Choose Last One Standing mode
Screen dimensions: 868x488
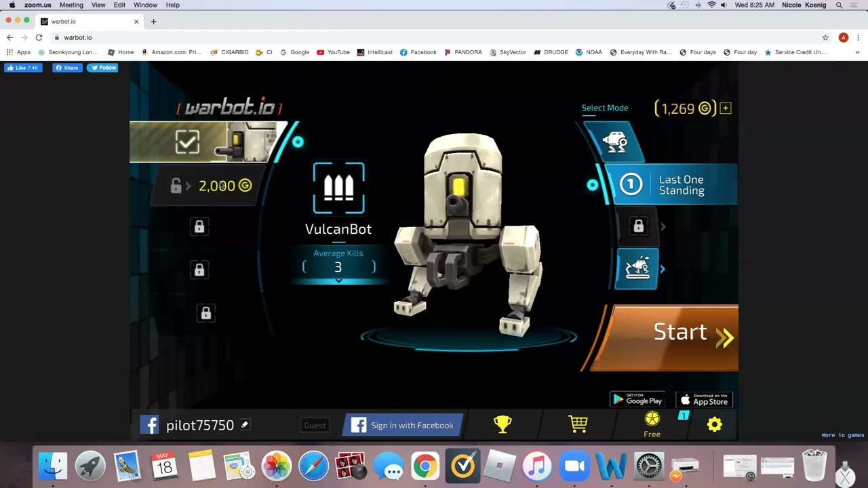670,184
